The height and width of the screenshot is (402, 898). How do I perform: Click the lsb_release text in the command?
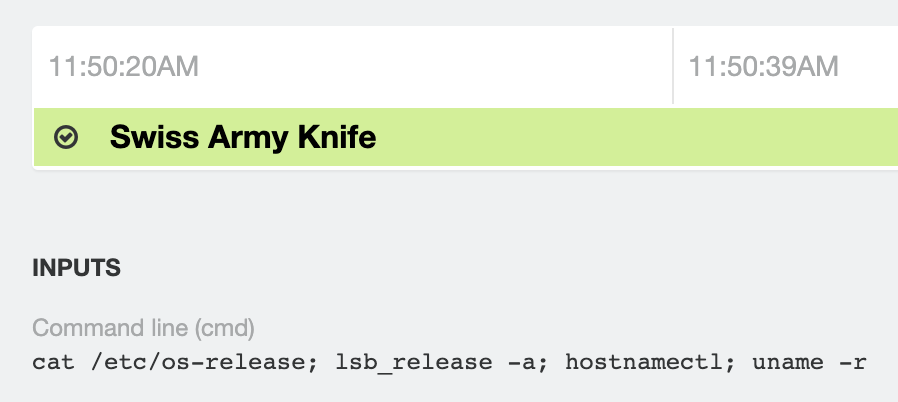413,362
